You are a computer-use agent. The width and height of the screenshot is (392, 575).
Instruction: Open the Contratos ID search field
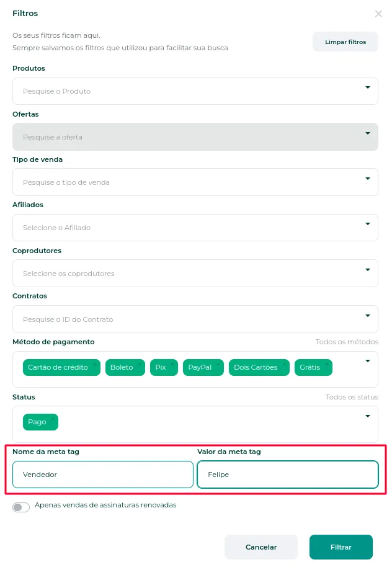(195, 319)
